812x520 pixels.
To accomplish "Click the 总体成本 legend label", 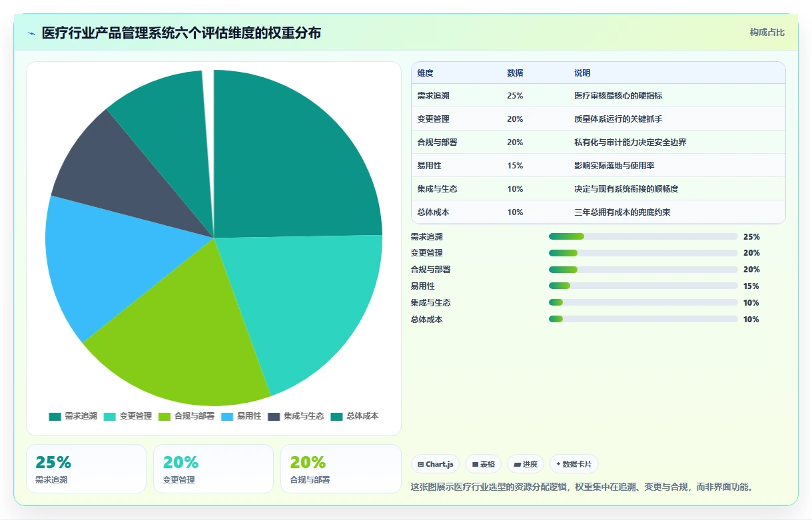I will pyautogui.click(x=362, y=416).
